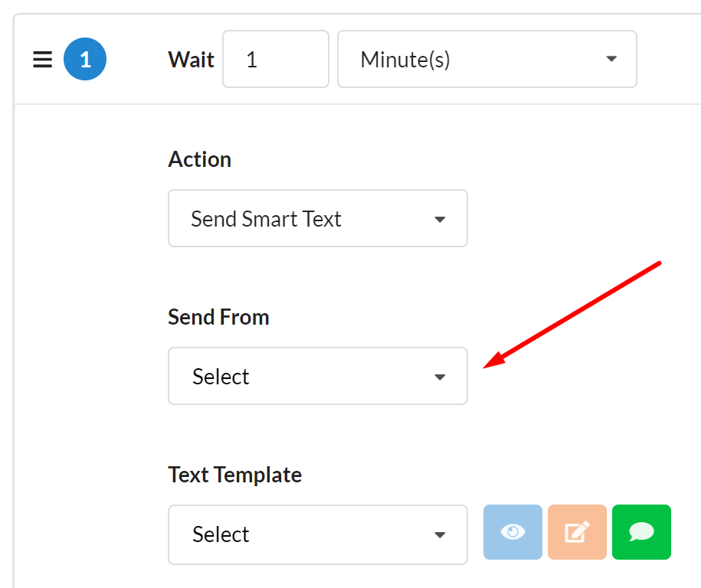The height and width of the screenshot is (588, 701).
Task: Click the caret arrow in Send From box
Action: pos(440,377)
